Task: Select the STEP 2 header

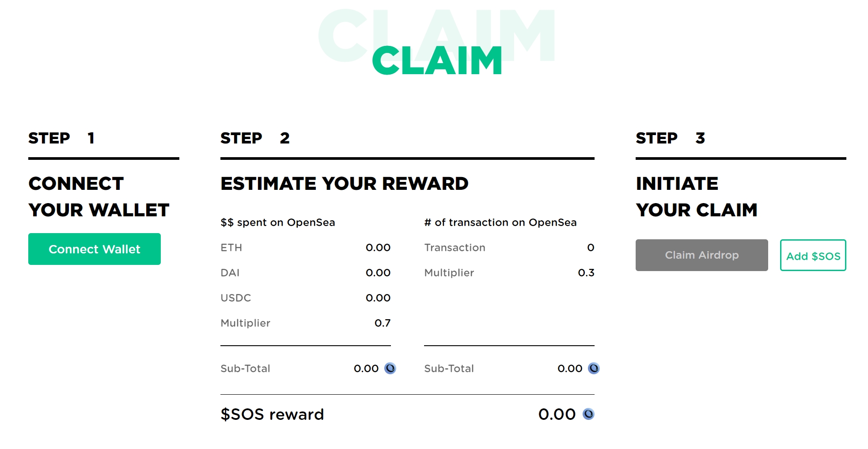Action: [x=255, y=138]
